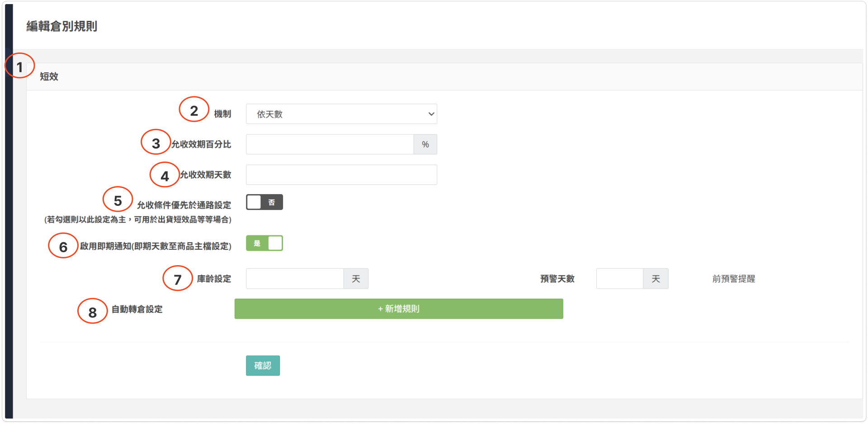
Task: Open the 機制 dropdown showing 依天數
Action: click(x=341, y=114)
